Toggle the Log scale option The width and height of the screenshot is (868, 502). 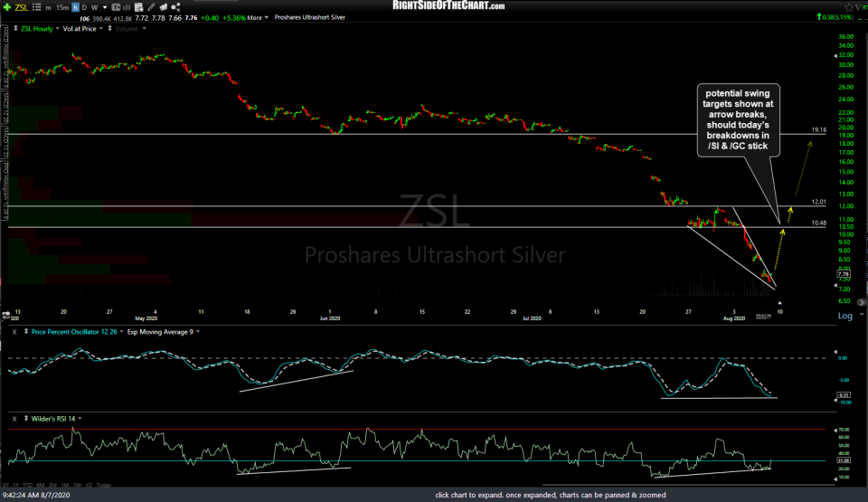[845, 317]
